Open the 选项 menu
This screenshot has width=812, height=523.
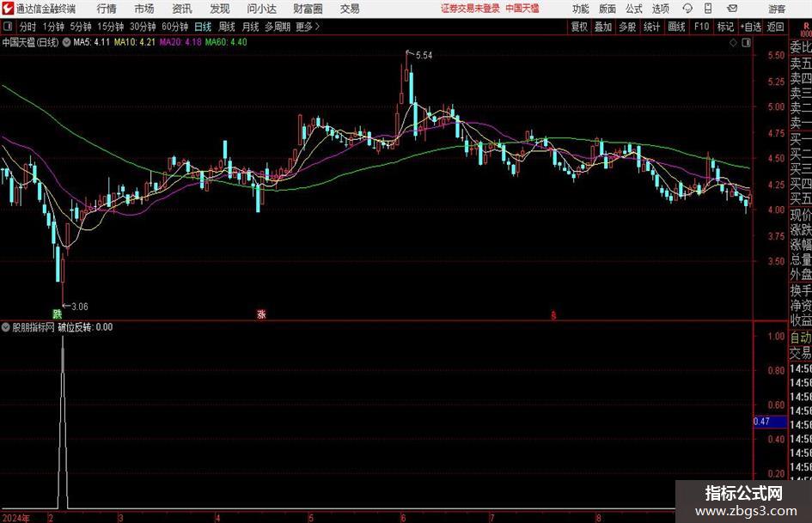pyautogui.click(x=660, y=9)
